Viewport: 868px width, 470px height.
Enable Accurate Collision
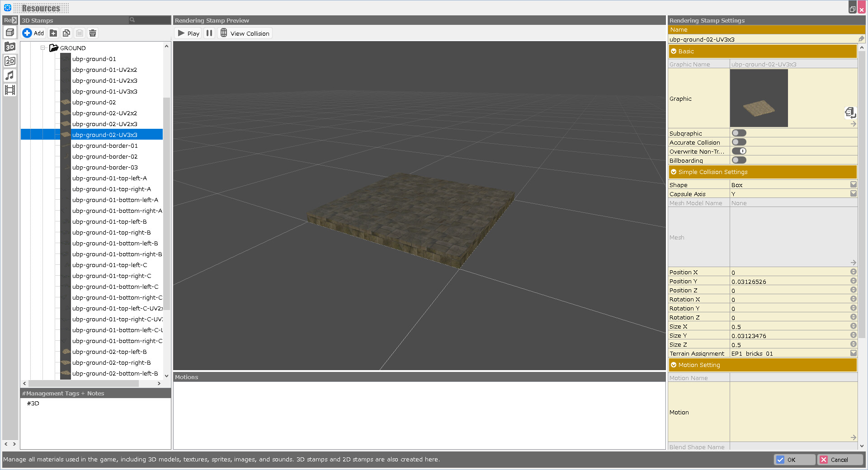click(x=739, y=142)
